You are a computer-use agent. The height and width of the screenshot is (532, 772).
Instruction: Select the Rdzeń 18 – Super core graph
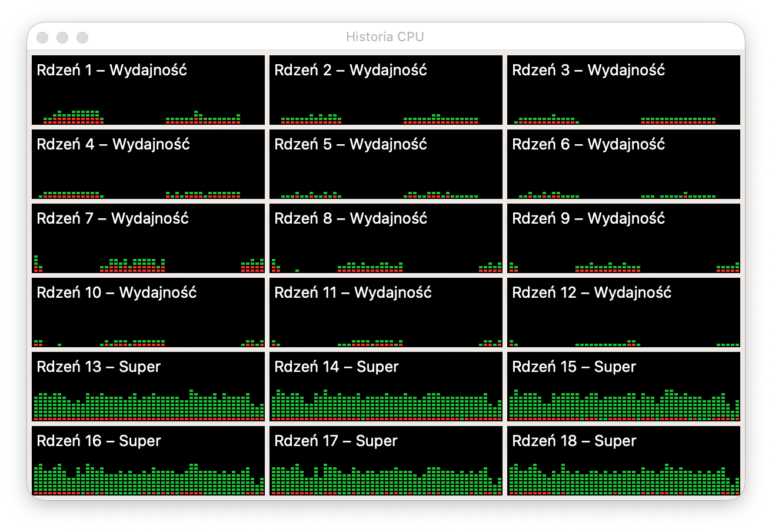click(624, 461)
